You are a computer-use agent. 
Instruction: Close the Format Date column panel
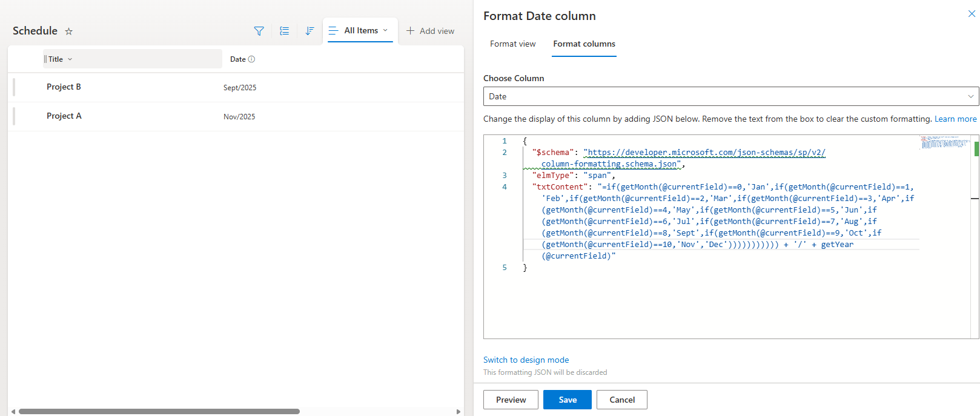pos(972,14)
